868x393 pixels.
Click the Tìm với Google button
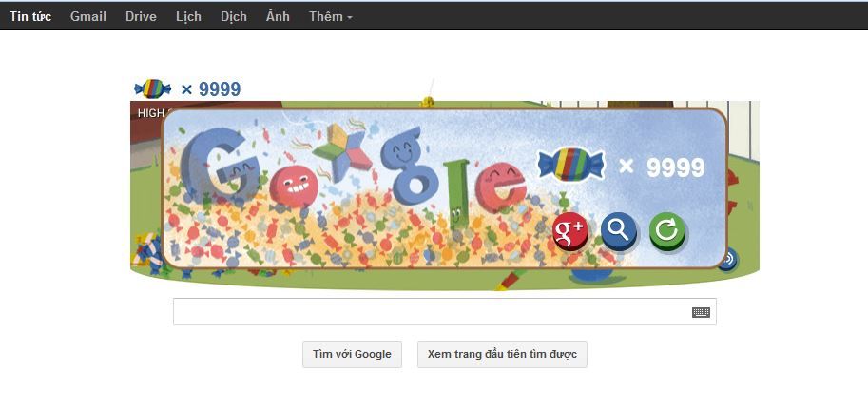click(x=352, y=354)
